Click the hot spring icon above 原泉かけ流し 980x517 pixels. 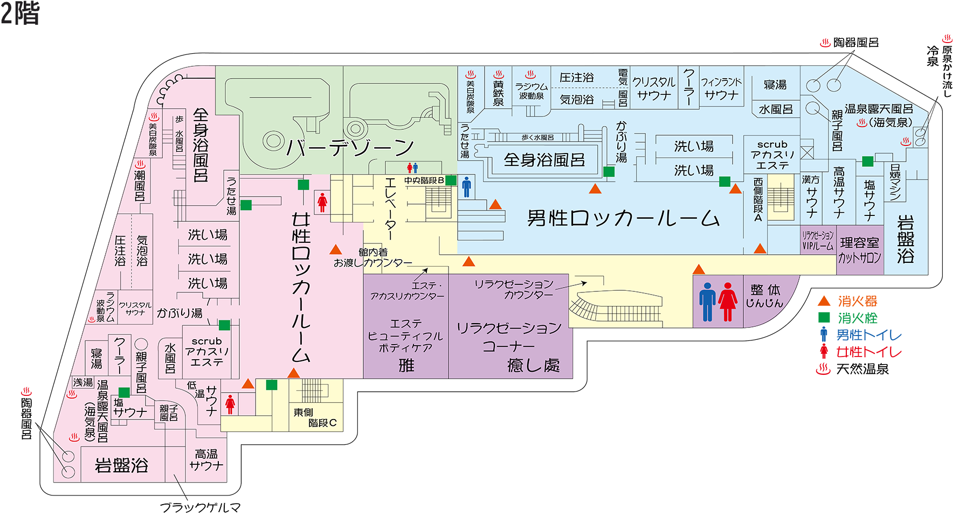[947, 39]
